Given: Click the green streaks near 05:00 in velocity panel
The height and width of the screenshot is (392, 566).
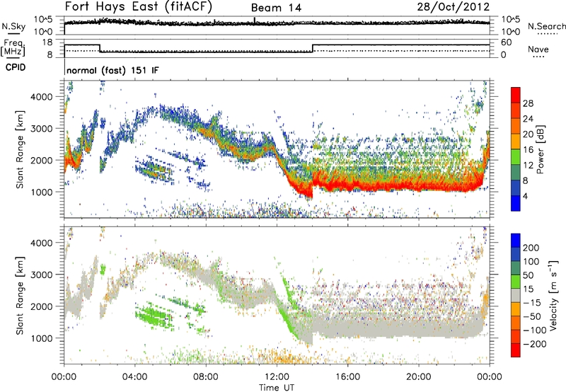Looking at the screenshot, I should click(154, 314).
